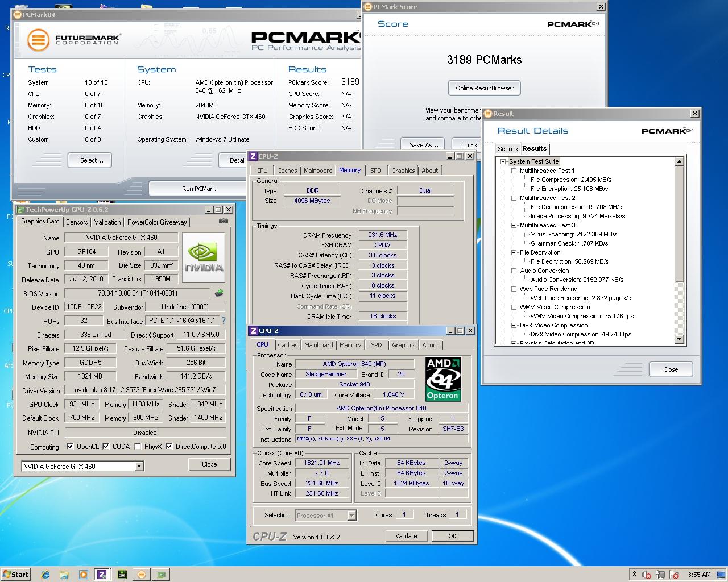The height and width of the screenshot is (582, 728).
Task: Open the PowerColor Giveaway tab
Action: point(157,222)
